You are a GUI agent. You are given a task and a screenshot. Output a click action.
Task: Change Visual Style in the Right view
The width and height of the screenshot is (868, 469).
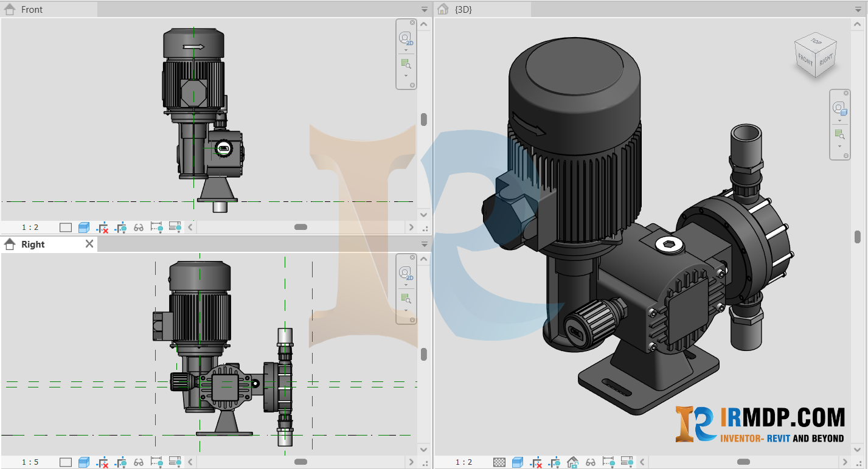point(84,462)
